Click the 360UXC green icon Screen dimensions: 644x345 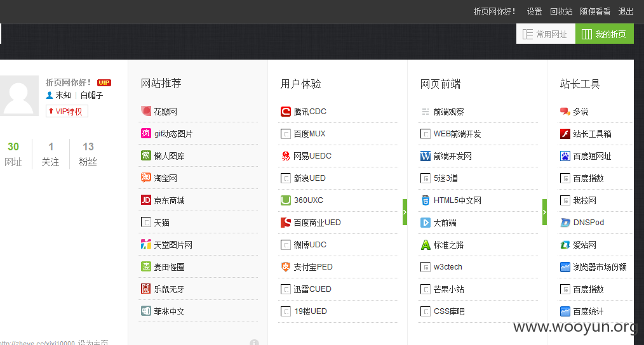click(285, 200)
